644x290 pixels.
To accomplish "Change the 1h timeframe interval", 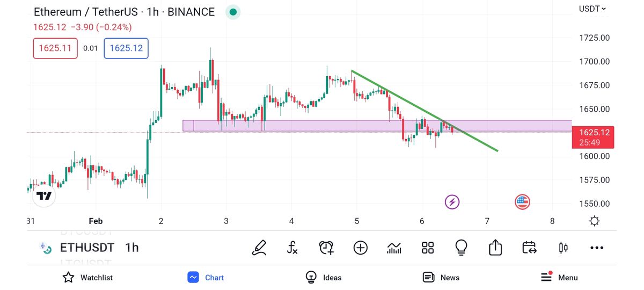I will click(x=132, y=248).
